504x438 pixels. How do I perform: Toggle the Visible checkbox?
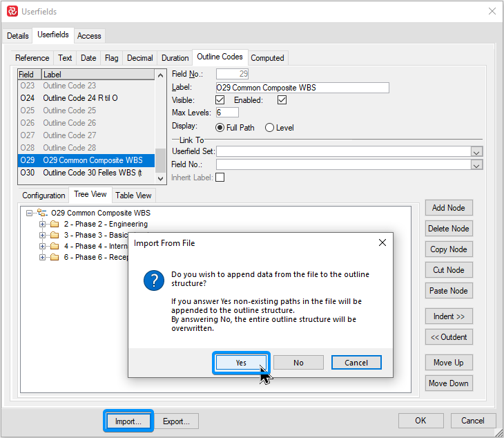tap(220, 100)
